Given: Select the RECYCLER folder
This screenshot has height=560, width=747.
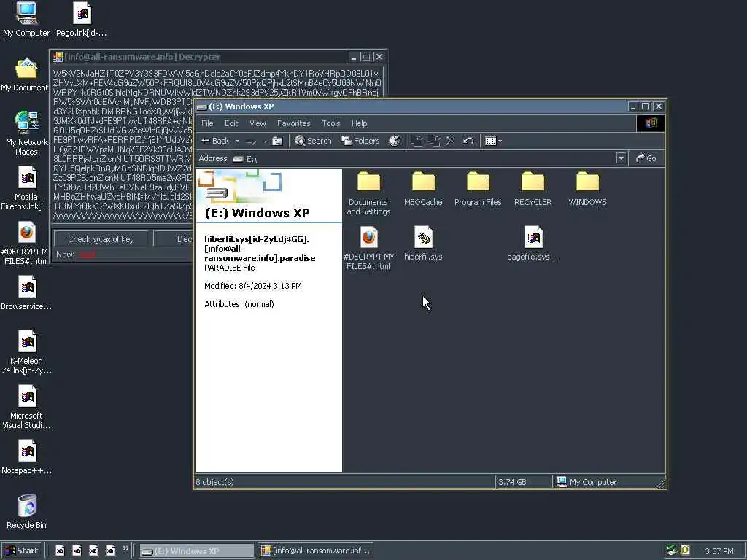Looking at the screenshot, I should [533, 189].
